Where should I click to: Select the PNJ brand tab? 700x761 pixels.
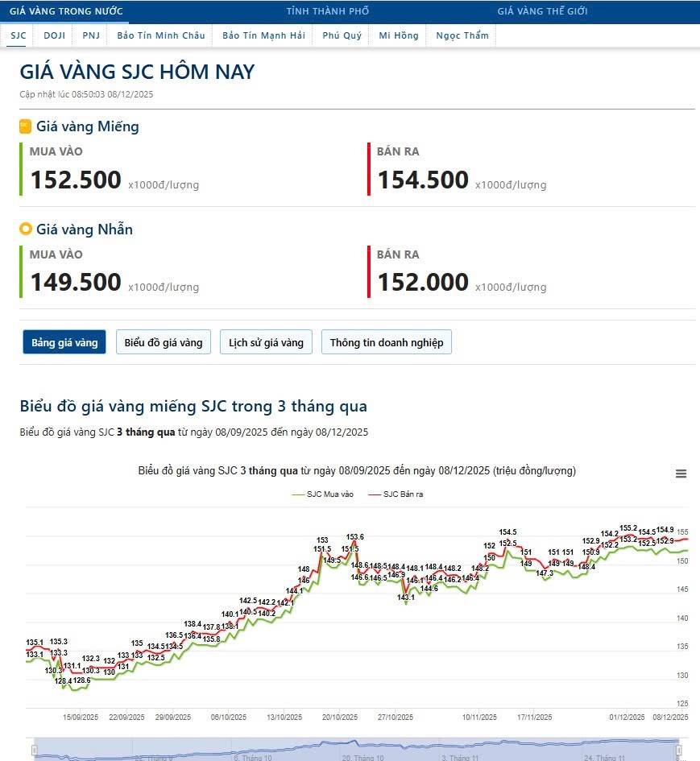[91, 35]
